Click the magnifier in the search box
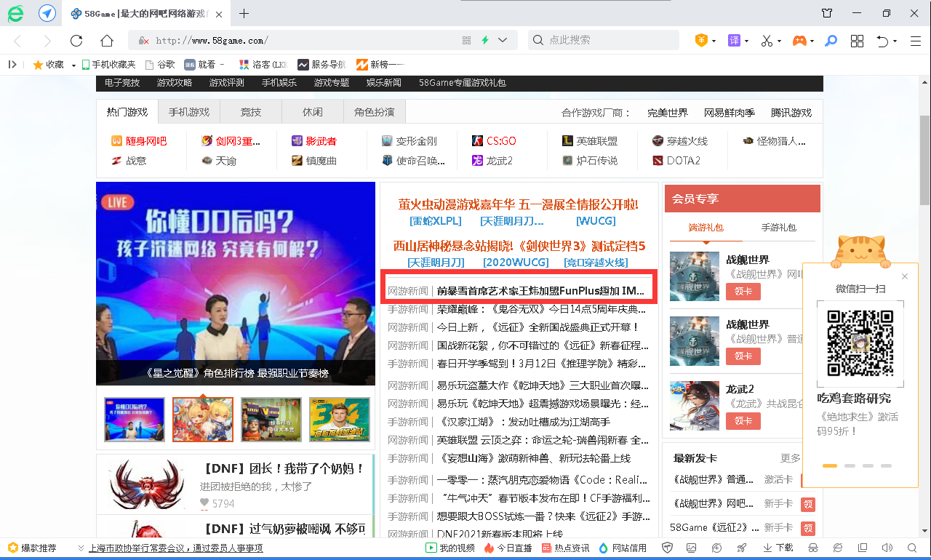The image size is (931, 560). coord(538,41)
